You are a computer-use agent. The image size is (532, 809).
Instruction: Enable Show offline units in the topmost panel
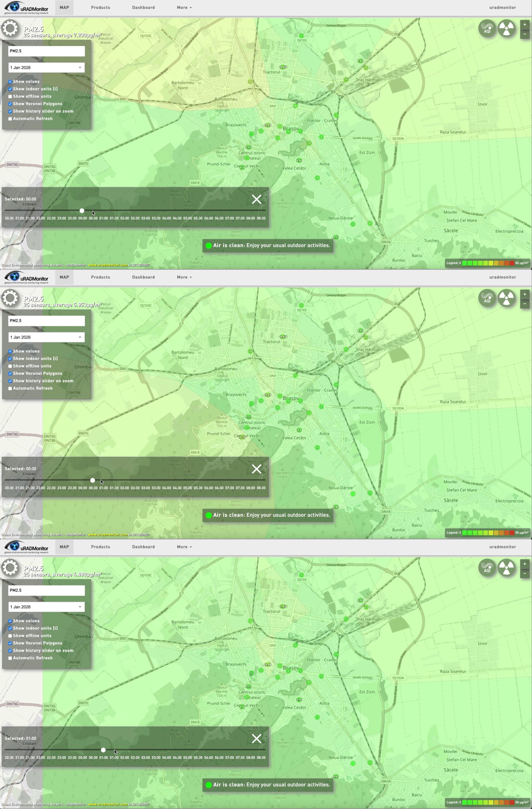(x=10, y=96)
